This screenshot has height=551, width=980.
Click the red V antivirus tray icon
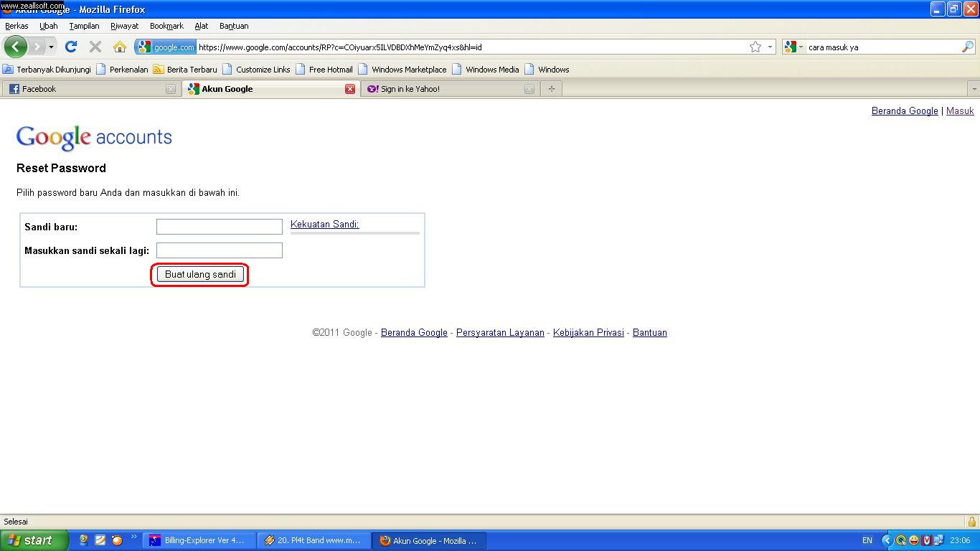click(926, 540)
